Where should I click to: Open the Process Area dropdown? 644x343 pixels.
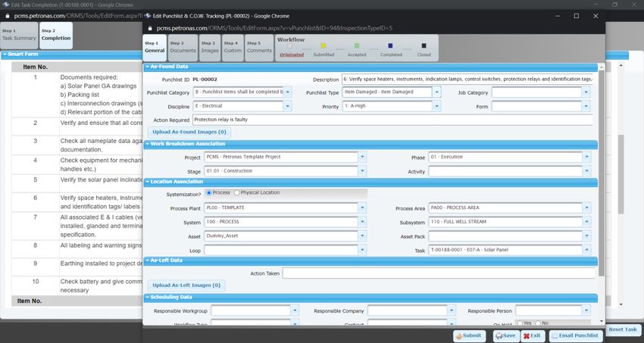[586, 208]
